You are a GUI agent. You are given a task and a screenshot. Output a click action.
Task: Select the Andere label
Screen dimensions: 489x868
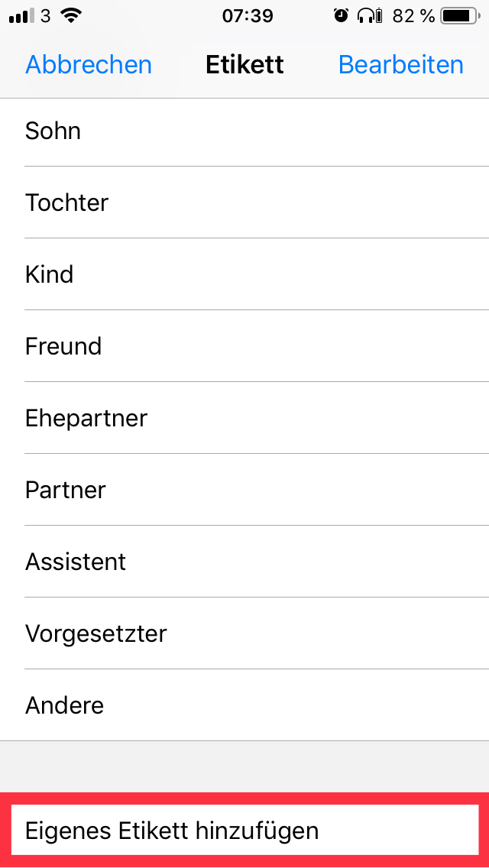(244, 705)
